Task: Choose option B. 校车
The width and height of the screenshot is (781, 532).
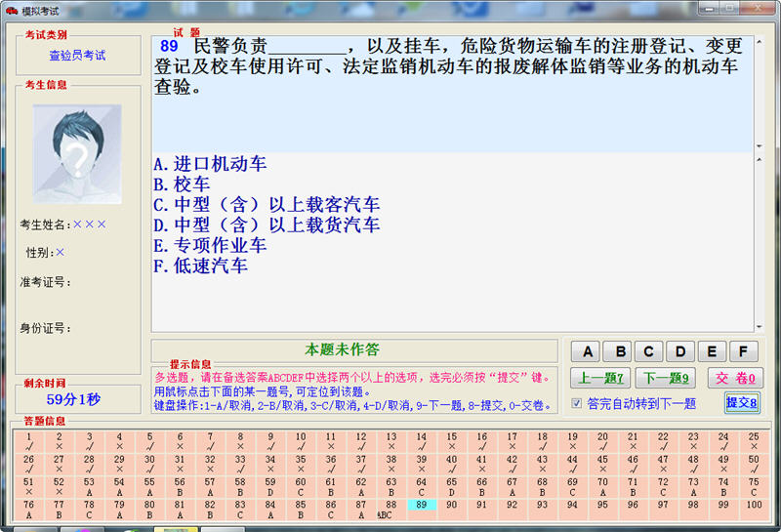Action: coord(182,184)
